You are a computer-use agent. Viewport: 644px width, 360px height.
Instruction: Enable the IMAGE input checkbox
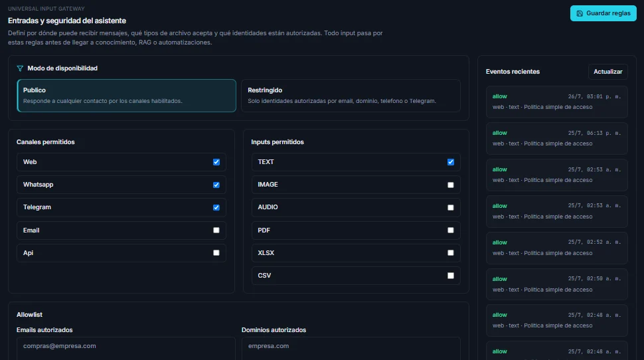[x=451, y=185]
